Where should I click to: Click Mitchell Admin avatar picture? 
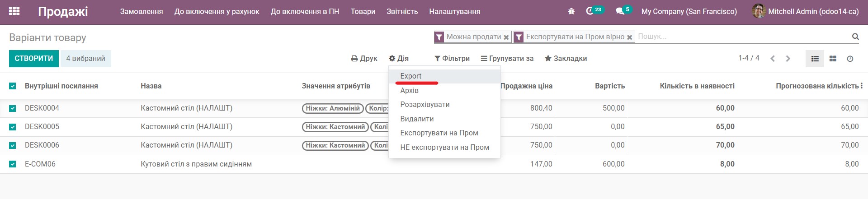click(x=759, y=11)
